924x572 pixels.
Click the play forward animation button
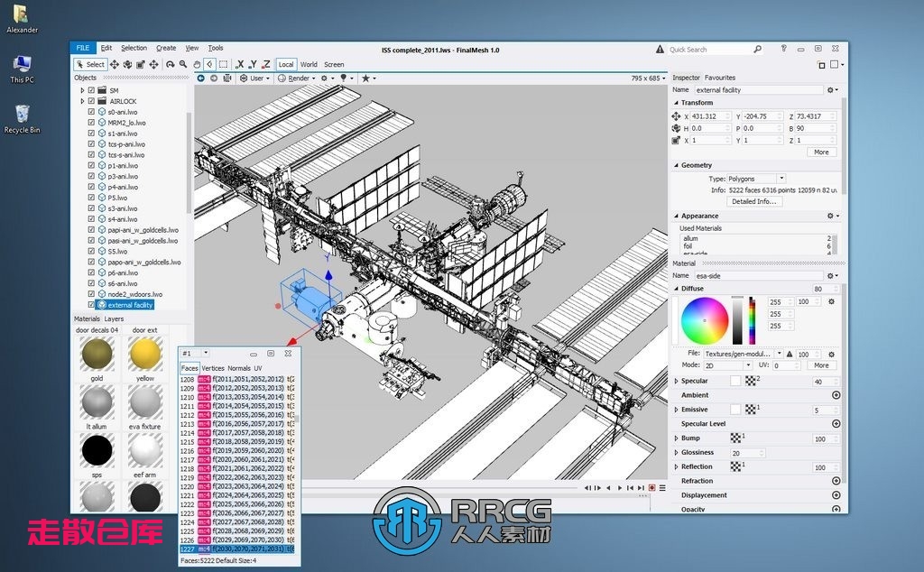(x=619, y=488)
